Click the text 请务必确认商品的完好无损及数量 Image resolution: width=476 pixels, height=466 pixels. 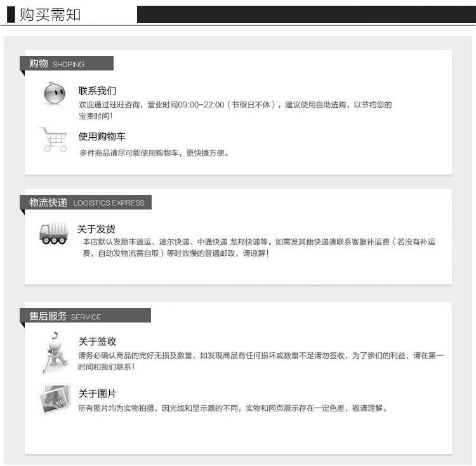pos(135,355)
